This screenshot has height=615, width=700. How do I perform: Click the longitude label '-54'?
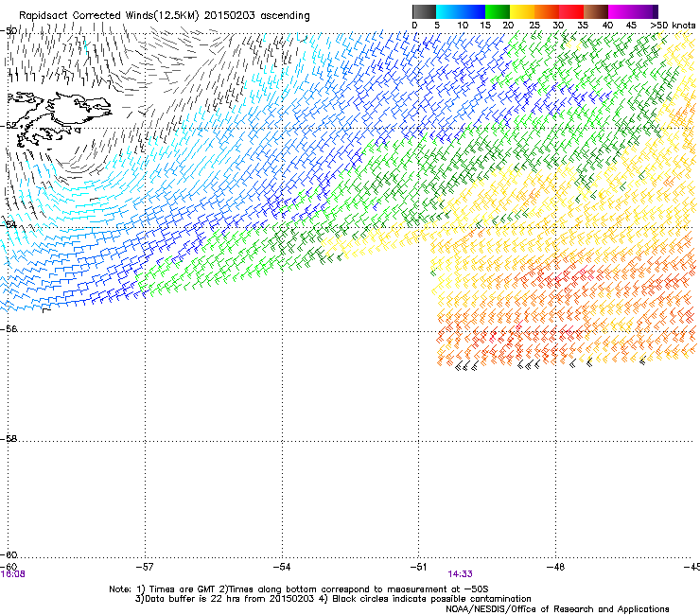coord(282,567)
